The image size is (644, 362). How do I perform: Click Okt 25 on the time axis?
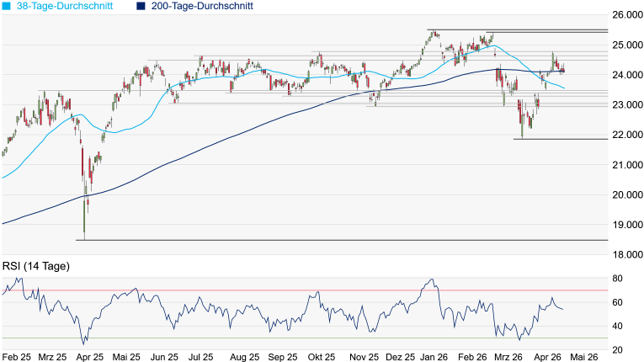(x=318, y=356)
